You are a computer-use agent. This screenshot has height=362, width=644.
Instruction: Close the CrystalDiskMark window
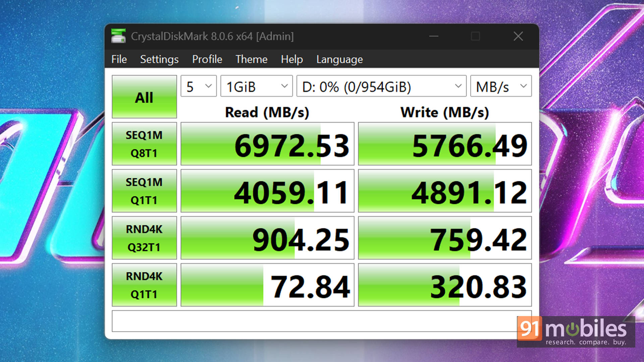click(518, 36)
